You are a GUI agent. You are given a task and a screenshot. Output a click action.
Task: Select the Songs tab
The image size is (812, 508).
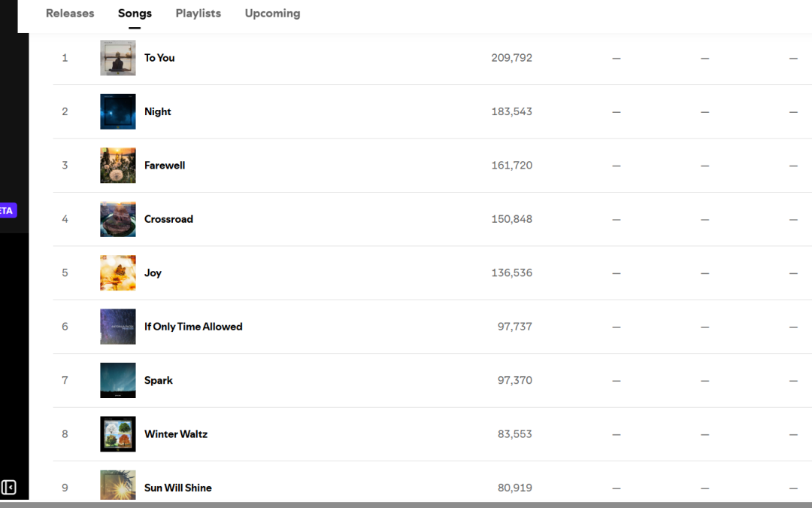[135, 13]
